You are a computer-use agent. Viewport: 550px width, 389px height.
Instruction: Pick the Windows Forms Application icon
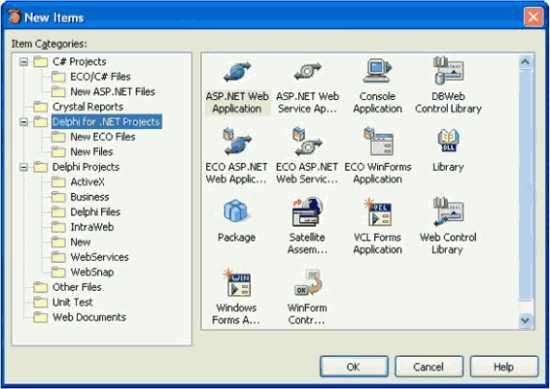click(237, 283)
